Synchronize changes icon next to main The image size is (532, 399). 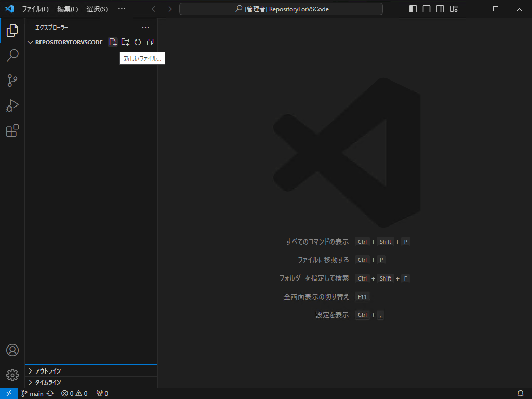point(50,394)
